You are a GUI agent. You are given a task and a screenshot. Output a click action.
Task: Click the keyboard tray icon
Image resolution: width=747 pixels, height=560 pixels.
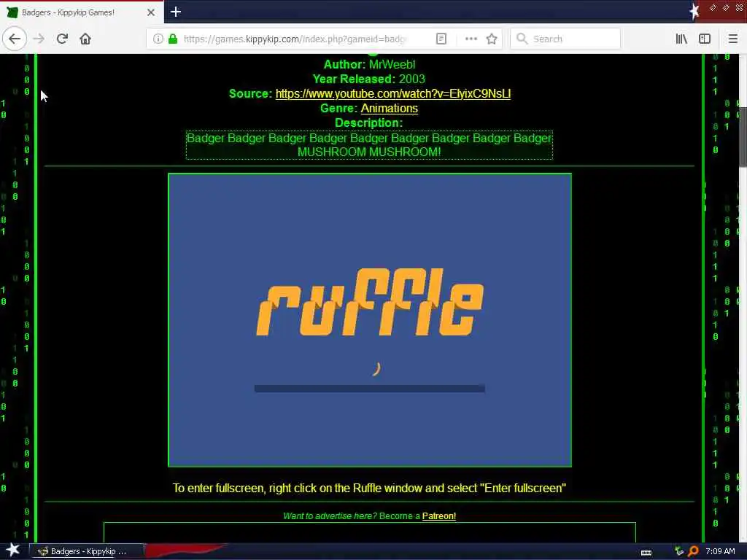[x=646, y=553]
